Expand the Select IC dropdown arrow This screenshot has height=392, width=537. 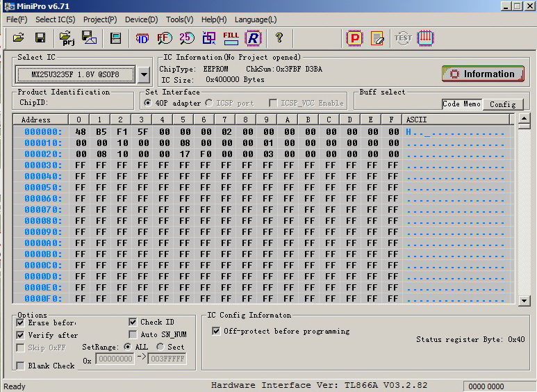[143, 74]
